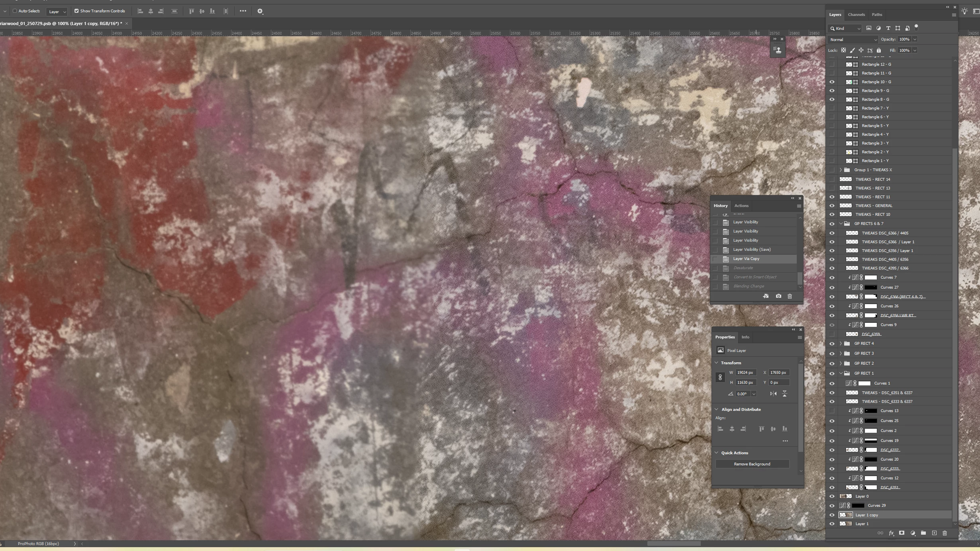Switch to the Actions tab
Image resolution: width=980 pixels, height=551 pixels.
coord(741,206)
